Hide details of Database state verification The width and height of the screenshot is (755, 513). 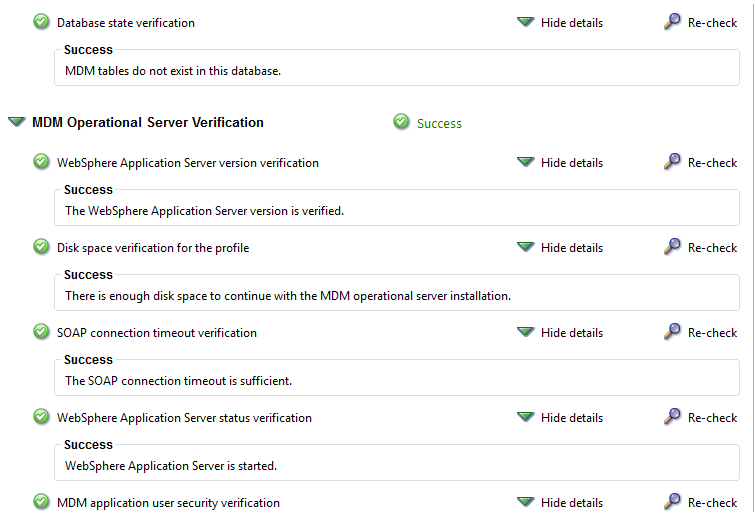point(560,23)
